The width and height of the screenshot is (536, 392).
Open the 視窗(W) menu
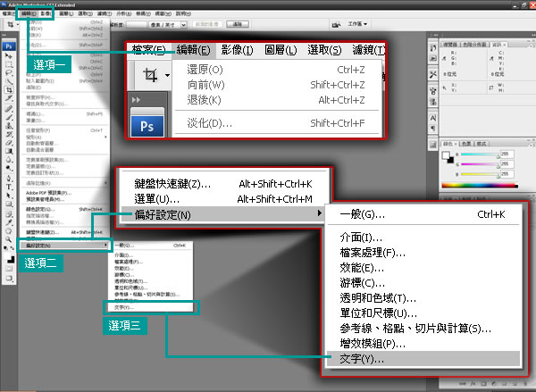click(163, 13)
